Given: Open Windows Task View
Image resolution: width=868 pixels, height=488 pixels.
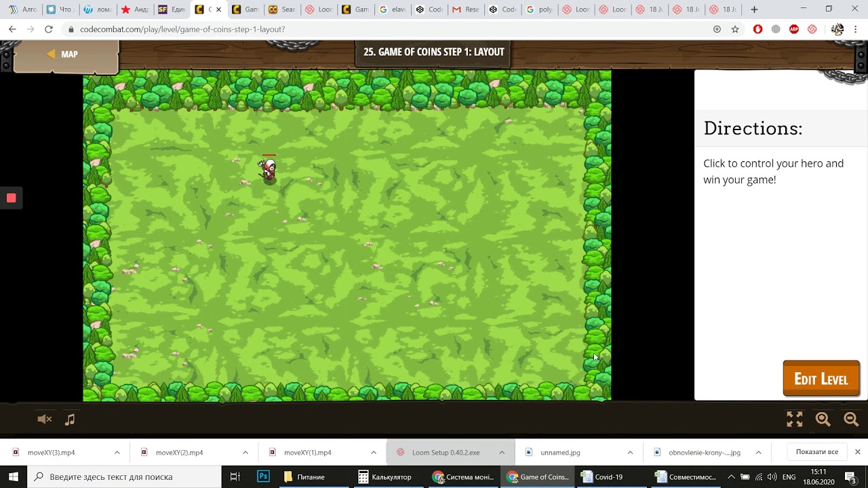Looking at the screenshot, I should click(x=235, y=476).
